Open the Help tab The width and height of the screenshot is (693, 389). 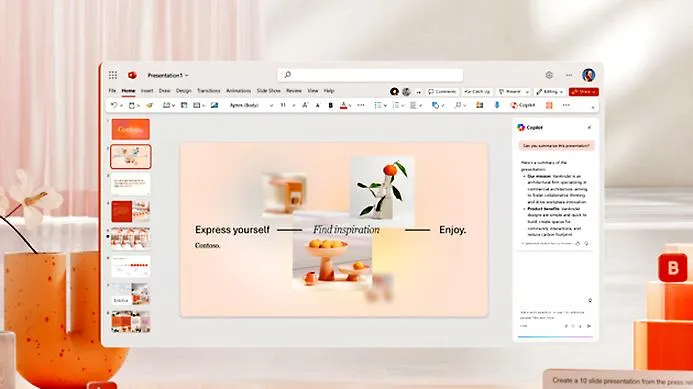329,91
